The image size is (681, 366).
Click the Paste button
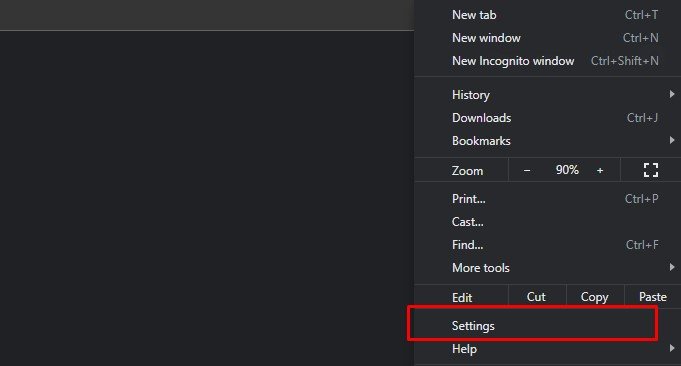click(653, 297)
